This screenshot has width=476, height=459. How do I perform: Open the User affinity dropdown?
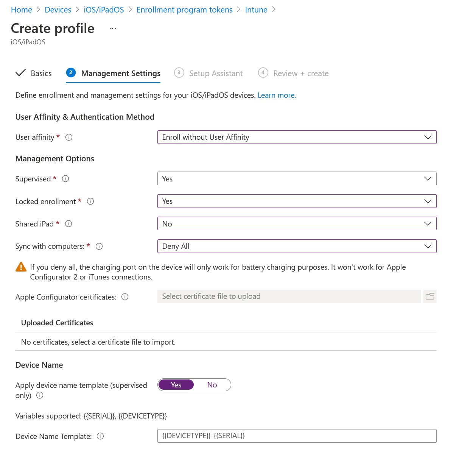[297, 137]
